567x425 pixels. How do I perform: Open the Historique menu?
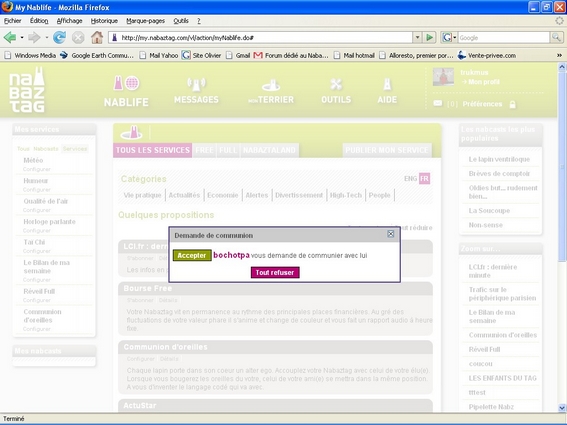[x=104, y=21]
